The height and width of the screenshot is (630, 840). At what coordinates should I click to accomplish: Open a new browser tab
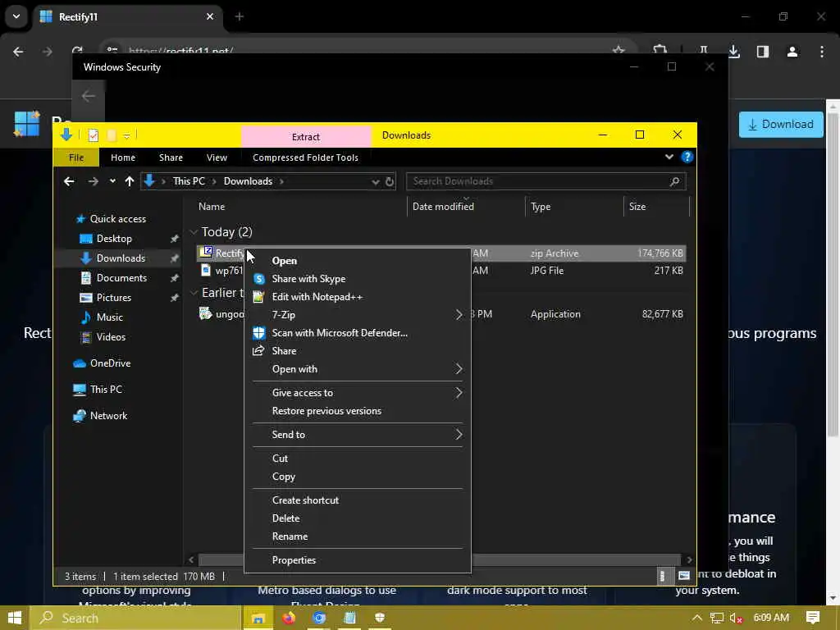tap(239, 16)
